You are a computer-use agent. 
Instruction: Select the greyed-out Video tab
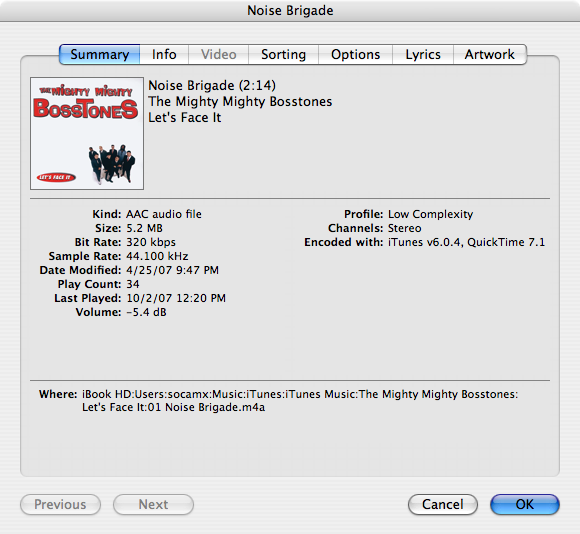(219, 54)
